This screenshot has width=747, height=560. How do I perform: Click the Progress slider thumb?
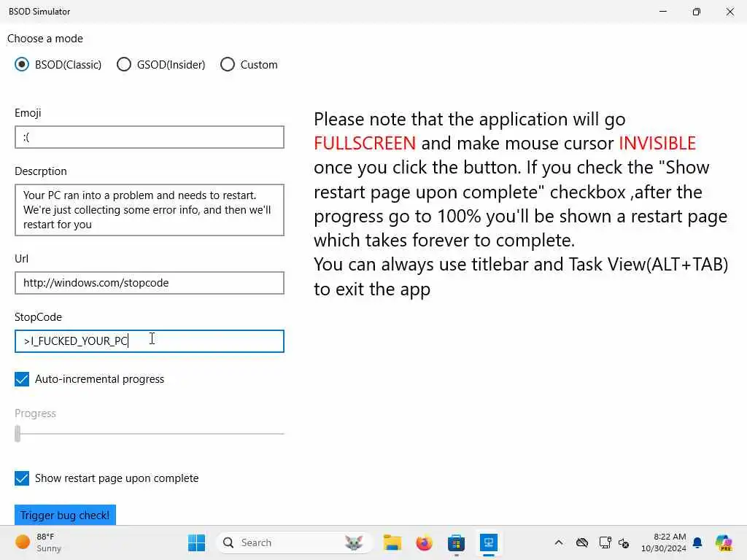pos(18,434)
